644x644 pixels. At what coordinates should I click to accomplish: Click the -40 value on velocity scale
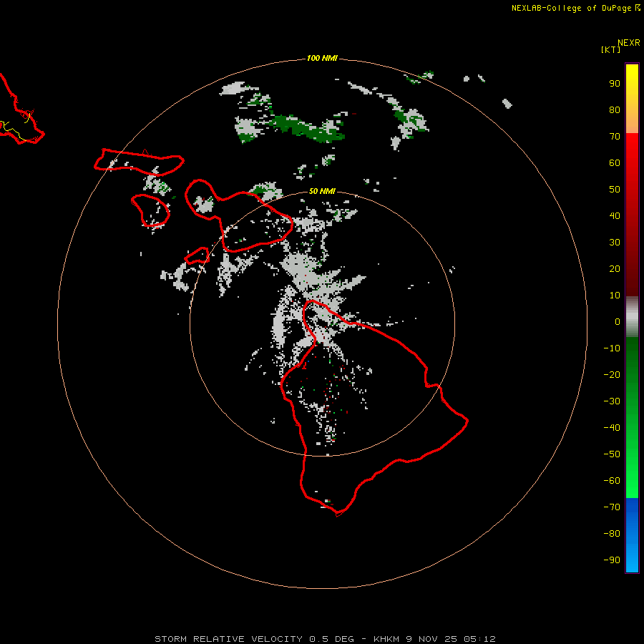[x=612, y=428]
